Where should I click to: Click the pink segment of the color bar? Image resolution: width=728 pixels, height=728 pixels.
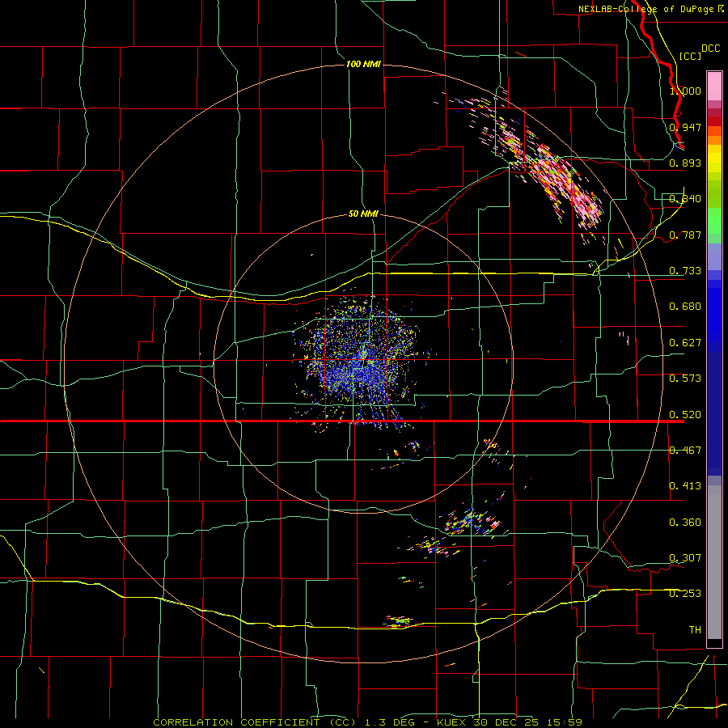(714, 87)
